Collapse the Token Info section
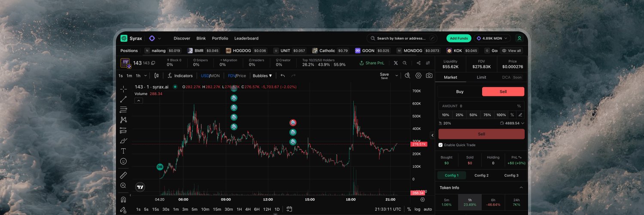Screen dimensions: 644x215 point(521,187)
